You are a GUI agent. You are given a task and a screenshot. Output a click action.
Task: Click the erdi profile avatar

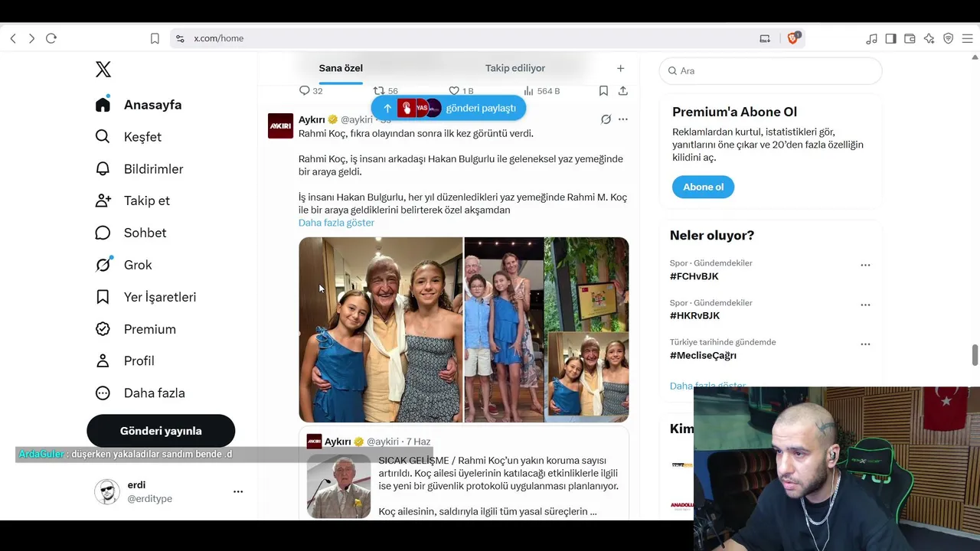pos(107,492)
